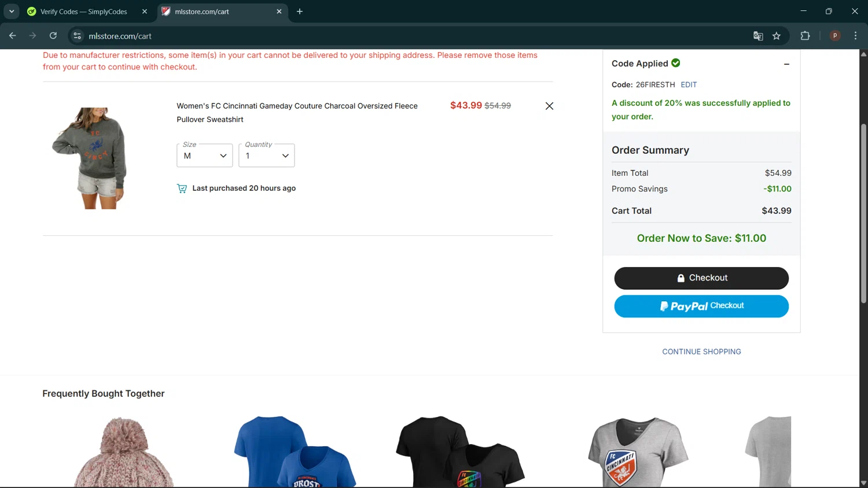Viewport: 868px width, 488px height.
Task: Click the Order Summary heading
Action: (x=650, y=150)
